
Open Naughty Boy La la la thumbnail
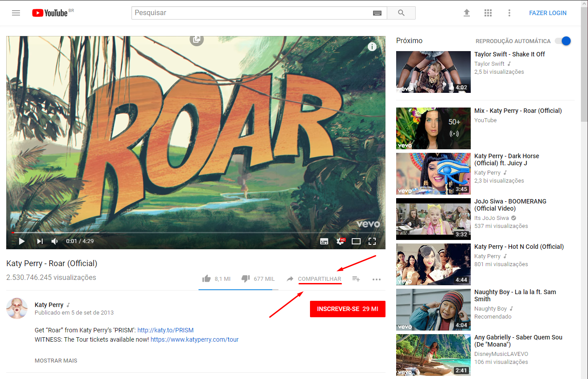point(433,310)
